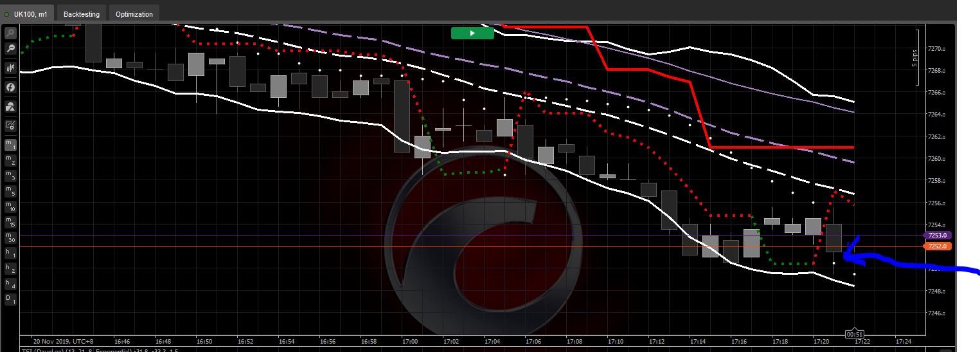This screenshot has width=980, height=352.
Task: Click the orange 7252.0 price label
Action: (938, 246)
